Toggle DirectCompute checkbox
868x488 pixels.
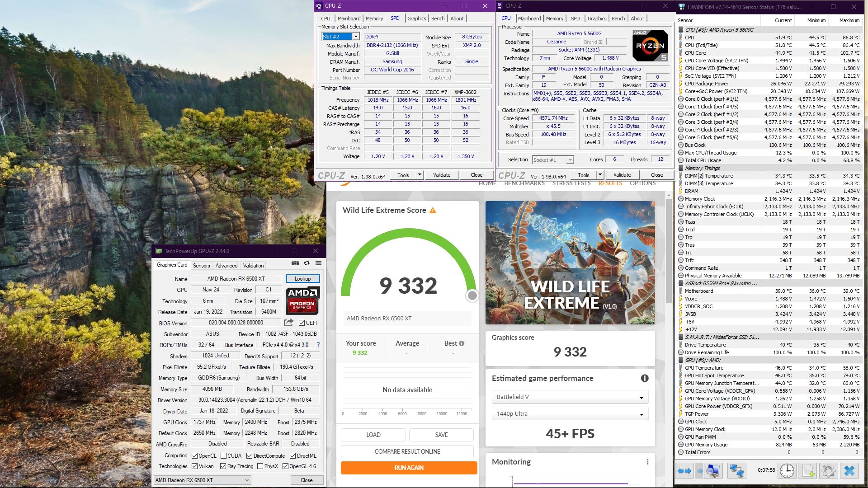(x=249, y=455)
